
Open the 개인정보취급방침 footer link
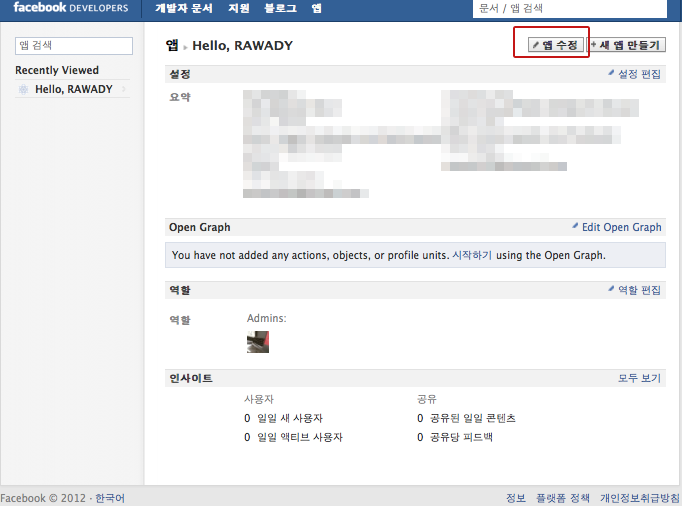[640, 498]
